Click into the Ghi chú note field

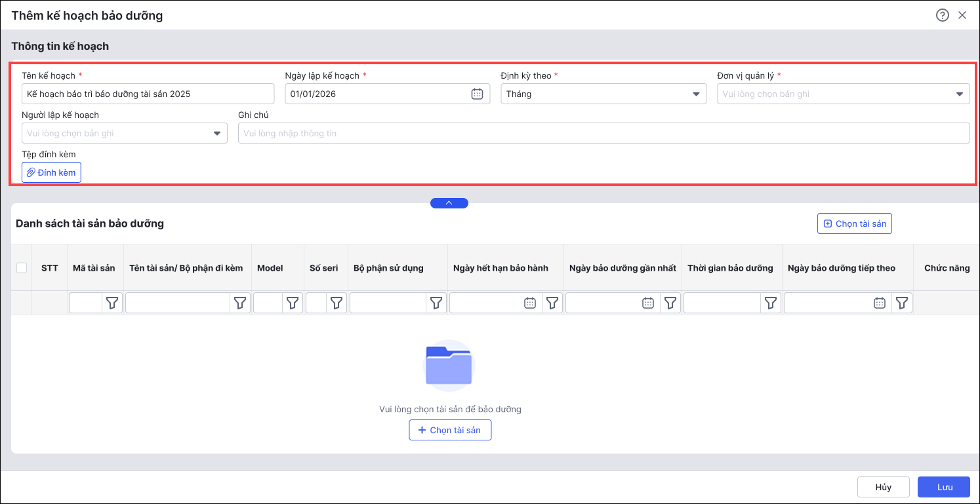603,133
